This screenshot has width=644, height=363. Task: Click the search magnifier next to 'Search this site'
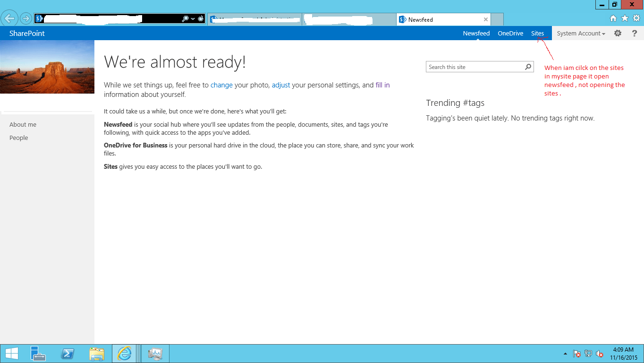528,67
